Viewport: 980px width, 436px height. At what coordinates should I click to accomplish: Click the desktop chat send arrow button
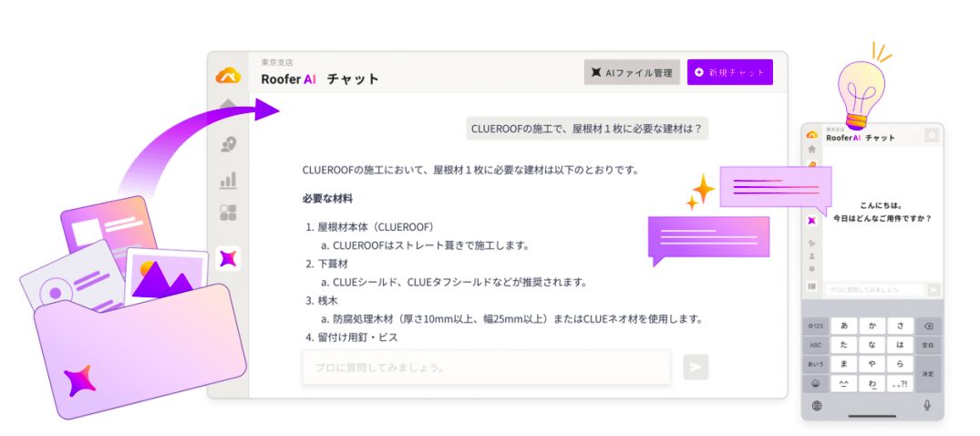coord(696,367)
